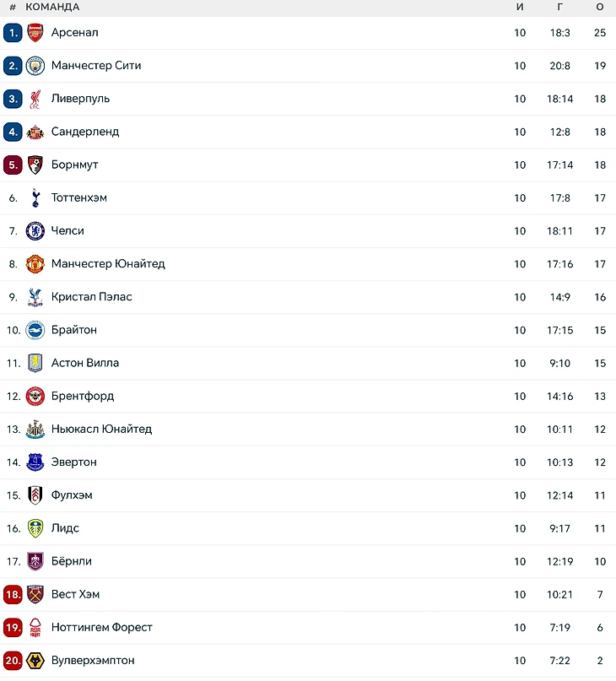Sort table by КОМАНДА column header
616x681 pixels.
click(x=52, y=7)
